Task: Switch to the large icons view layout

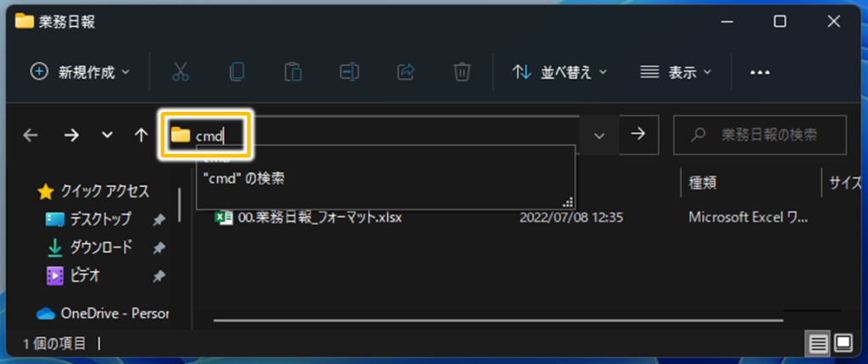Action: coord(843,344)
